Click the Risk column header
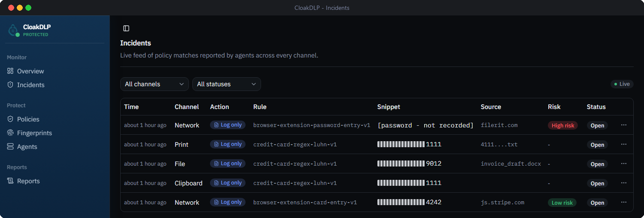 [554, 107]
